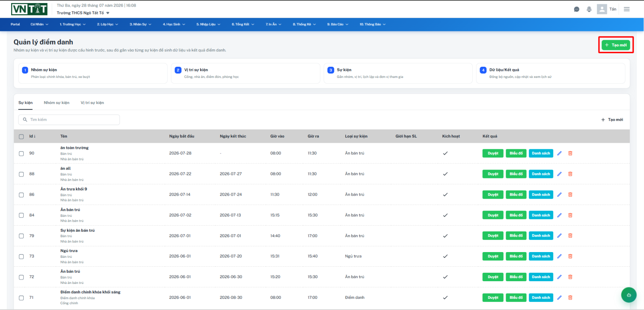Viewport: 644px width, 310px height.
Task: Select the checkbox for event 90
Action: pos(21,153)
